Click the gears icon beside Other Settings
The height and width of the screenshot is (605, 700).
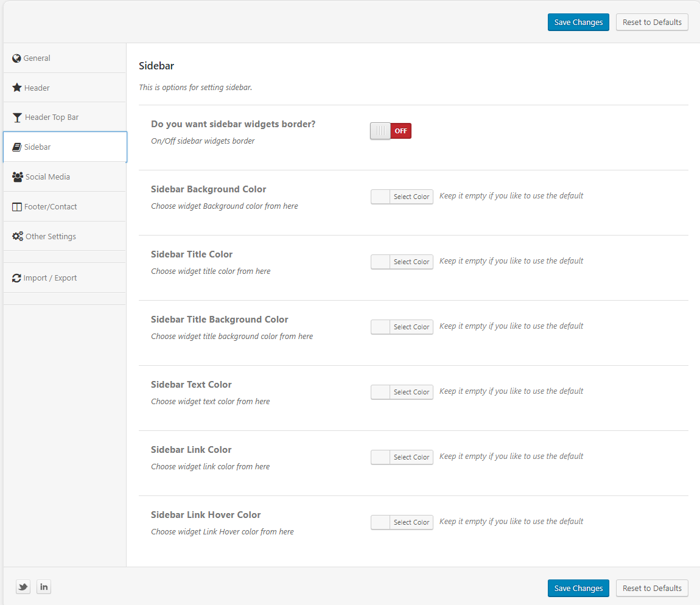18,236
